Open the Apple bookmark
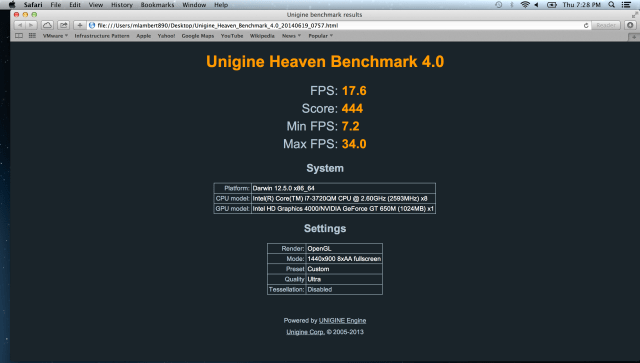 pos(144,36)
